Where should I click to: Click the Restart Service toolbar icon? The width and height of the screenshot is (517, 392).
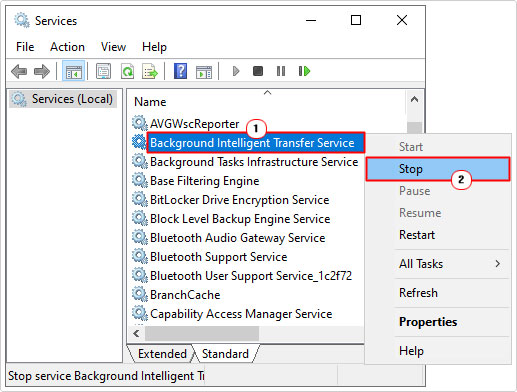coord(304,71)
